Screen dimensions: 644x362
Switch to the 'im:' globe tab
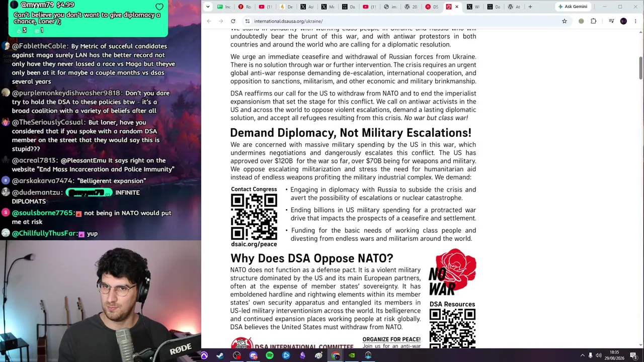[390, 7]
